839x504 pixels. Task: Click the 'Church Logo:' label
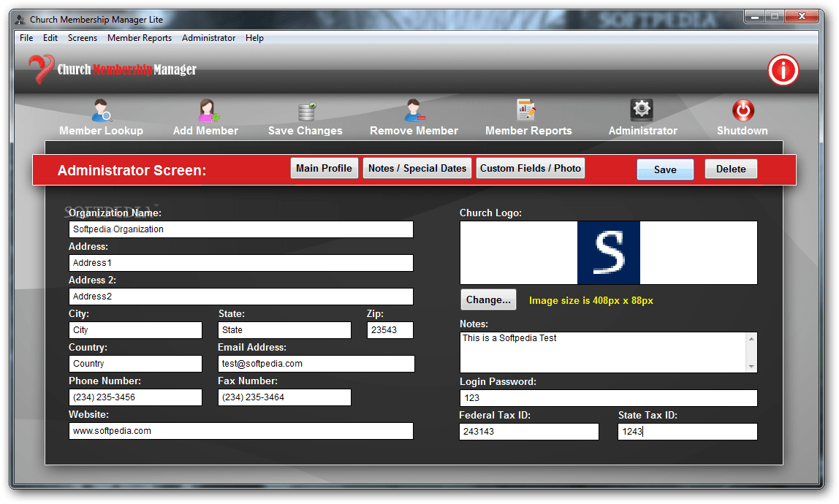tap(490, 213)
